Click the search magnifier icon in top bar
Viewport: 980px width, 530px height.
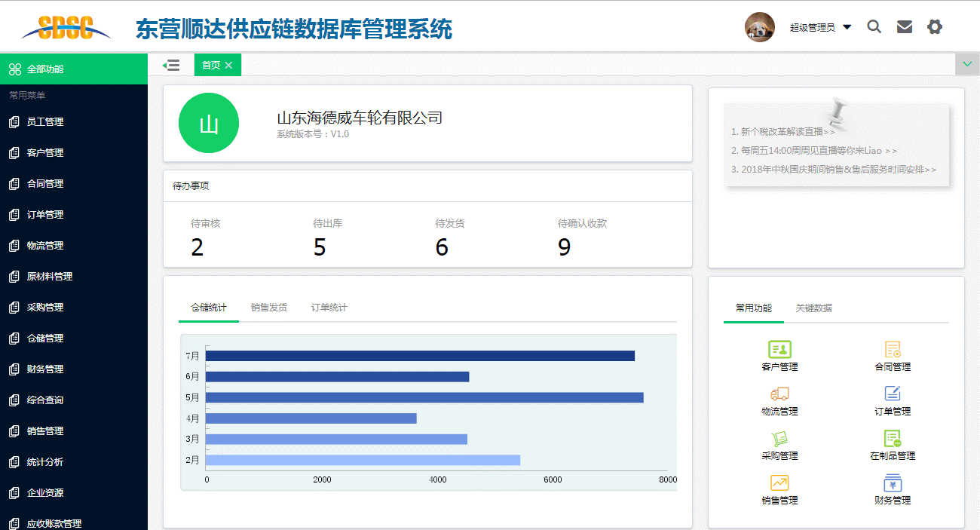pos(874,26)
